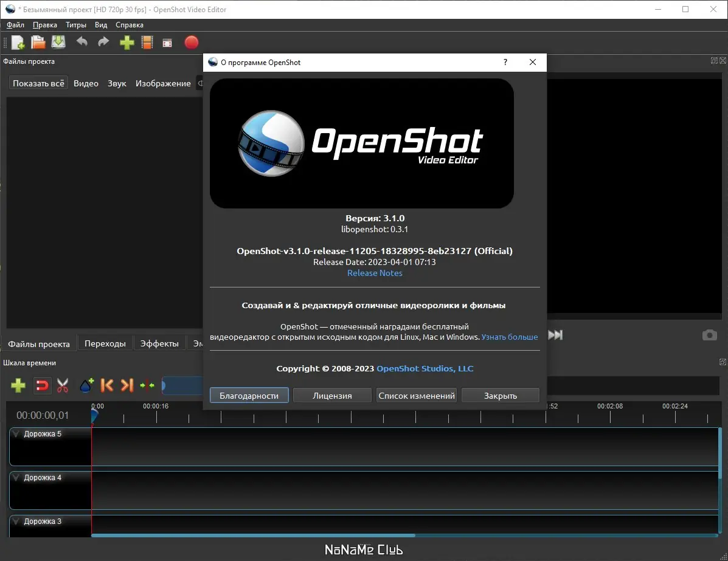Undo the last action in the toolbar
Image resolution: width=728 pixels, height=561 pixels.
(81, 42)
